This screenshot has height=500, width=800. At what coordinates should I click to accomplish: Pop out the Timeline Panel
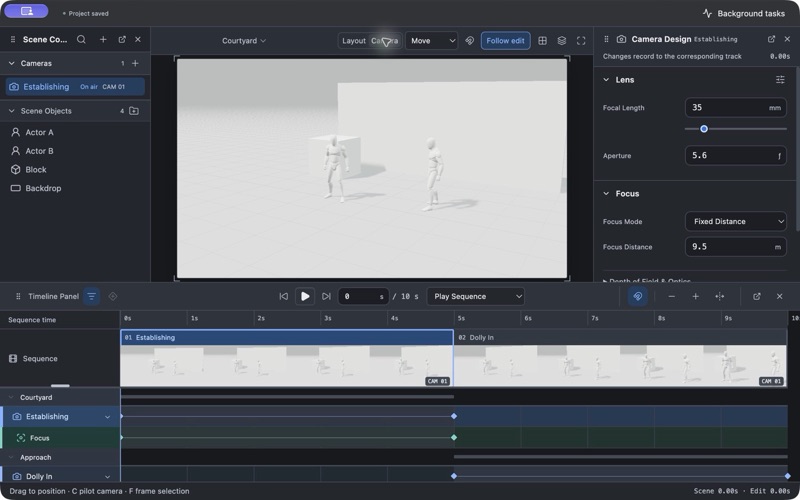coord(757,296)
